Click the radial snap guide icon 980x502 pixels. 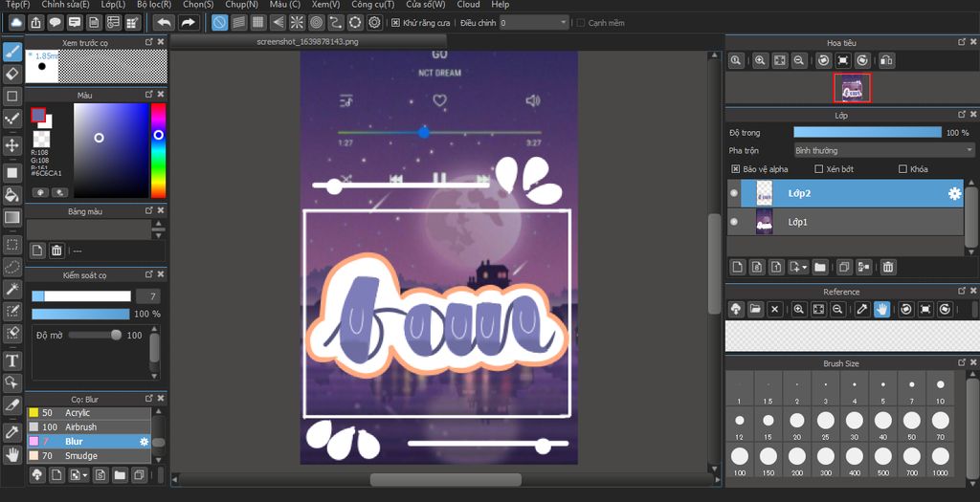[x=297, y=23]
